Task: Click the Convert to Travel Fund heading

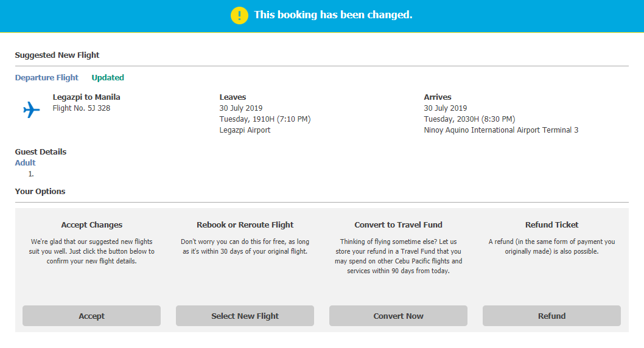Action: pos(399,224)
